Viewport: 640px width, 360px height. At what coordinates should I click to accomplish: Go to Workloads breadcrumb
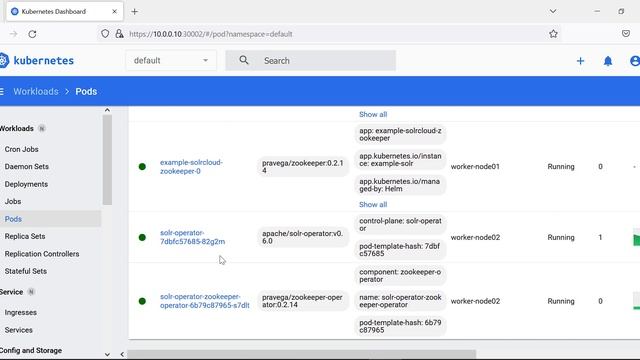tap(36, 91)
